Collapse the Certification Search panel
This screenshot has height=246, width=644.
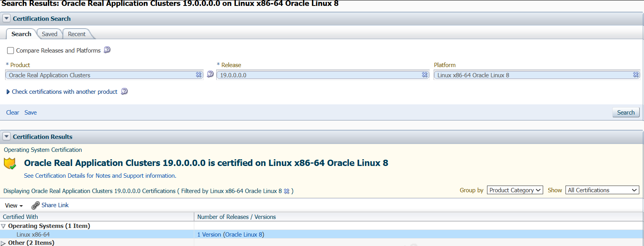(6, 18)
